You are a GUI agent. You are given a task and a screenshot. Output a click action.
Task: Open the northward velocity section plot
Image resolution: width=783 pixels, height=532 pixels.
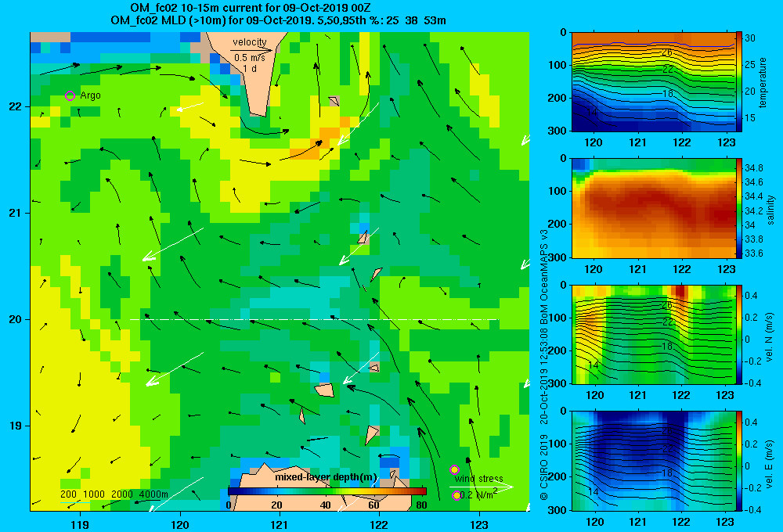click(653, 334)
